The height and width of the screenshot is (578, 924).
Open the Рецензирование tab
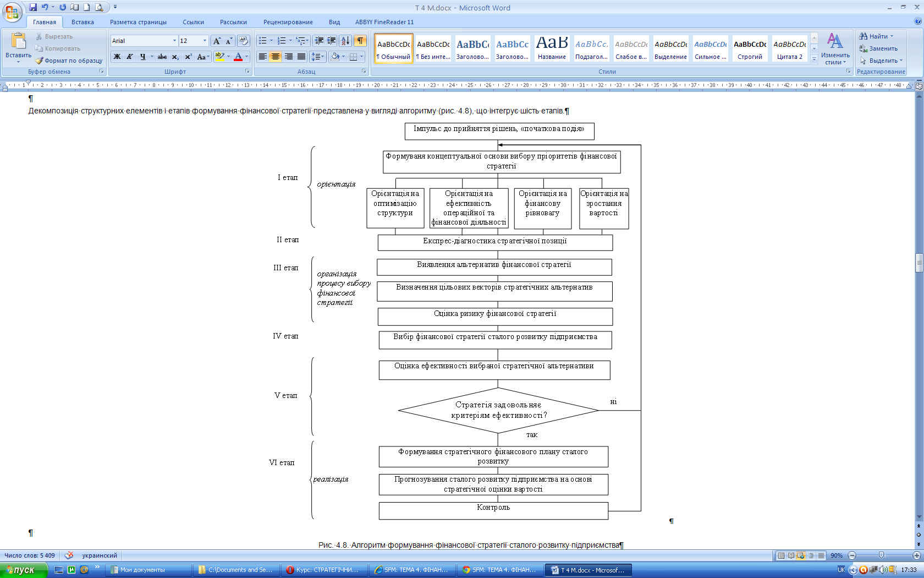pyautogui.click(x=288, y=22)
